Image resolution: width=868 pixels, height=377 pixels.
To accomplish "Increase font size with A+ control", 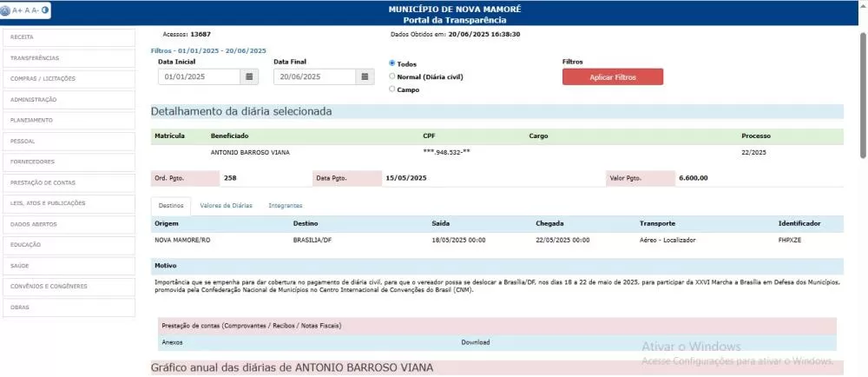I will 17,10.
